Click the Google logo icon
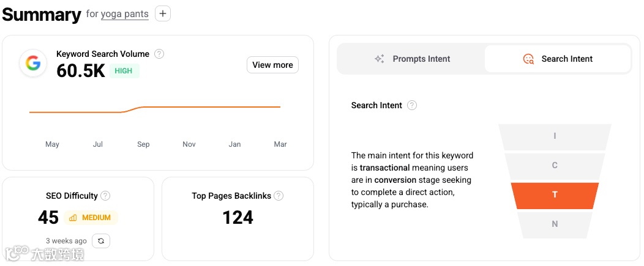 pyautogui.click(x=33, y=64)
